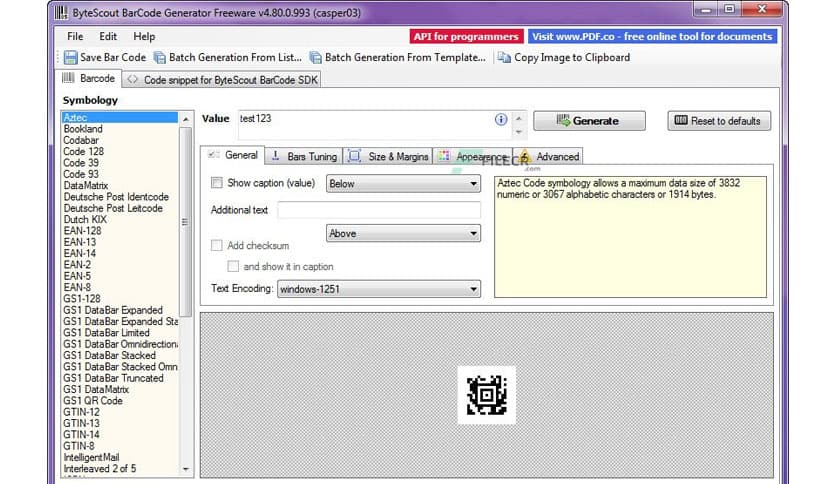Viewport: 836px width, 484px height.
Task: Click the Value field lower scroll arrow
Action: pyautogui.click(x=518, y=132)
